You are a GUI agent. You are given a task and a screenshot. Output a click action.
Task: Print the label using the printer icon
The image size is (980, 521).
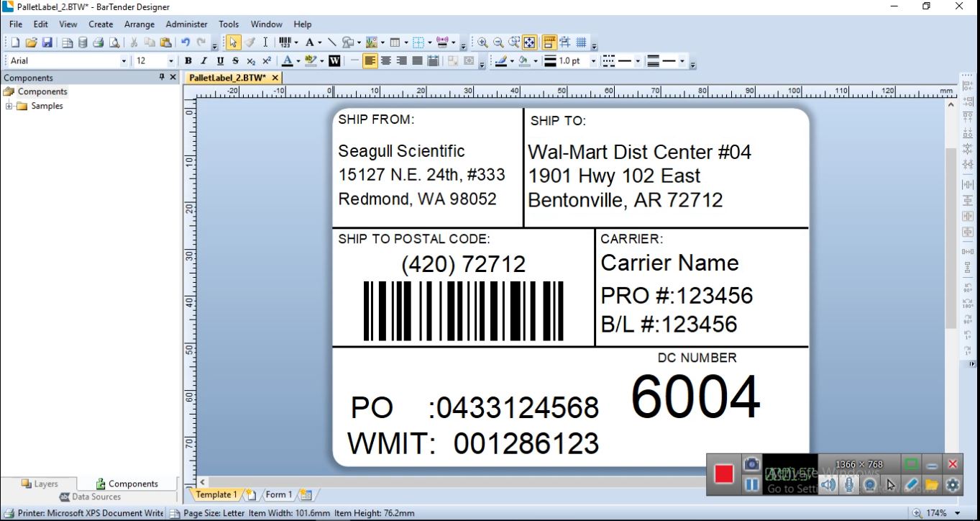click(x=99, y=42)
